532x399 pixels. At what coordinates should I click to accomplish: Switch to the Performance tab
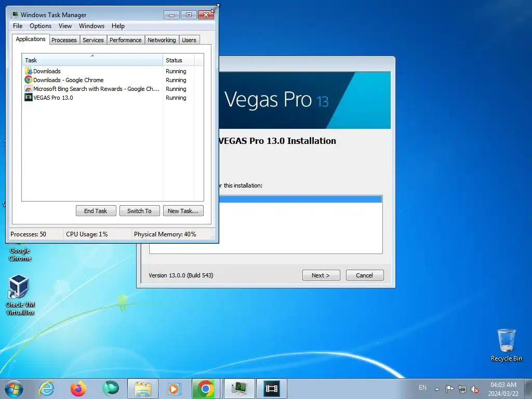(x=126, y=40)
